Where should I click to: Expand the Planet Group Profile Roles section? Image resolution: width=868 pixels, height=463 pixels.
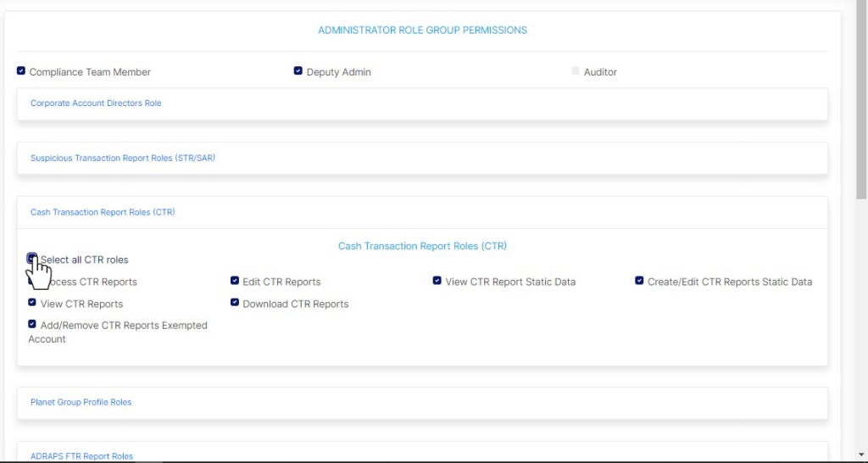click(81, 402)
